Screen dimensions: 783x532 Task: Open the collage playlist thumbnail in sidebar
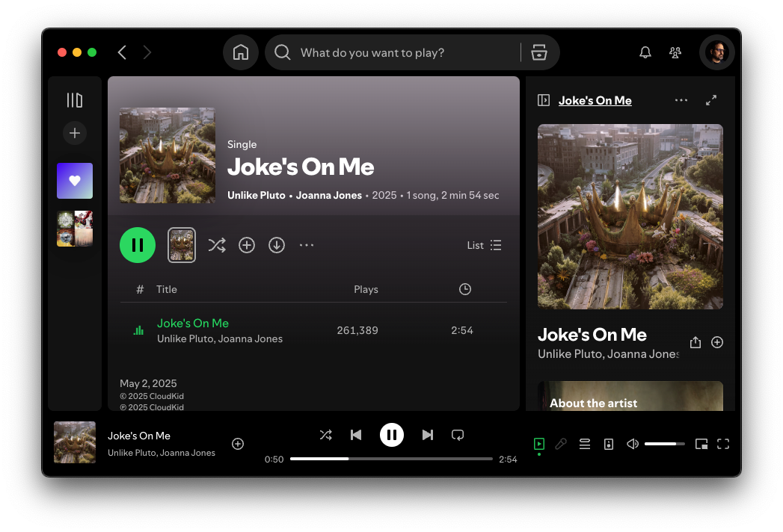75,229
